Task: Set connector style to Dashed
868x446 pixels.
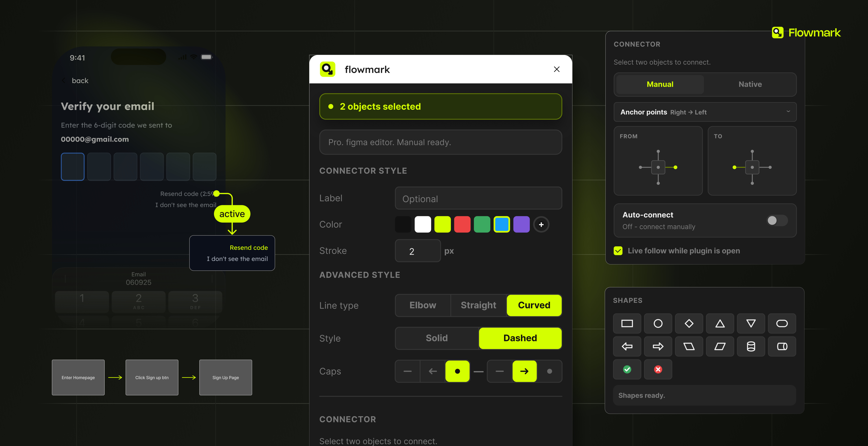Action: [x=520, y=338]
